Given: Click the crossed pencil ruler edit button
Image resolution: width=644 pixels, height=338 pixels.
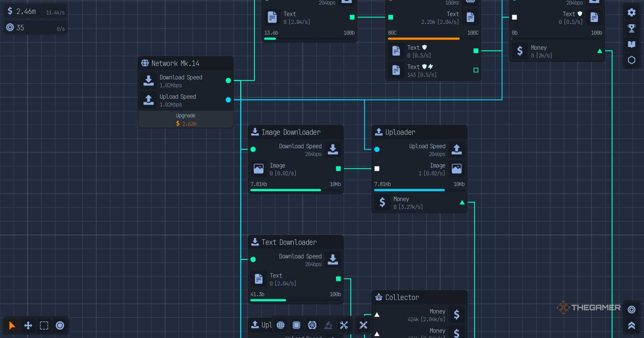Looking at the screenshot, I should (363, 325).
